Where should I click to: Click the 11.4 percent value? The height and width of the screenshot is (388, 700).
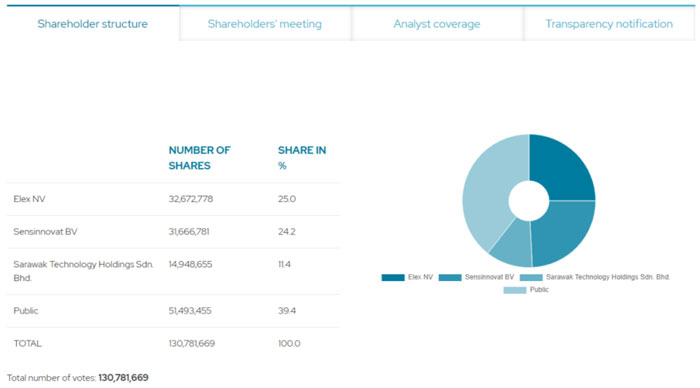[x=284, y=264]
